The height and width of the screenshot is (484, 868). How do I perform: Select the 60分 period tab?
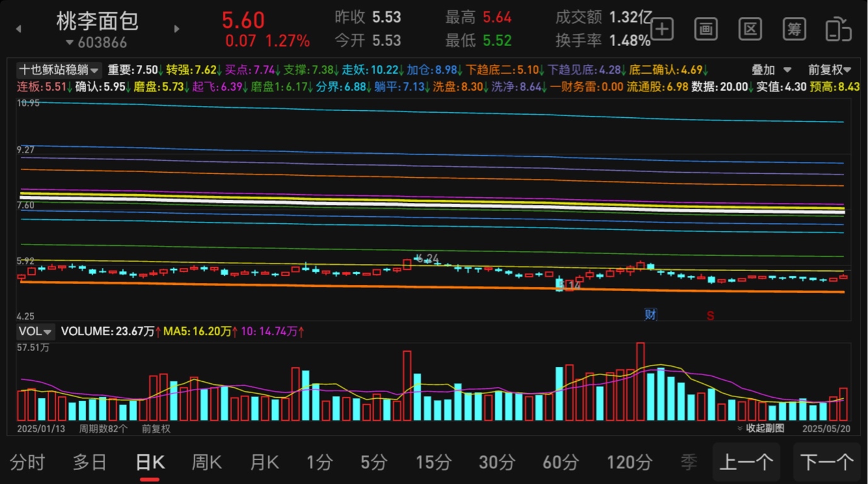[560, 463]
